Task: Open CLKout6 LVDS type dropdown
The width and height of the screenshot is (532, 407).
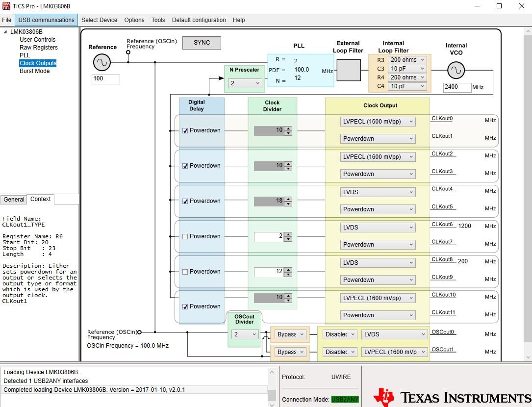Action: (378, 228)
